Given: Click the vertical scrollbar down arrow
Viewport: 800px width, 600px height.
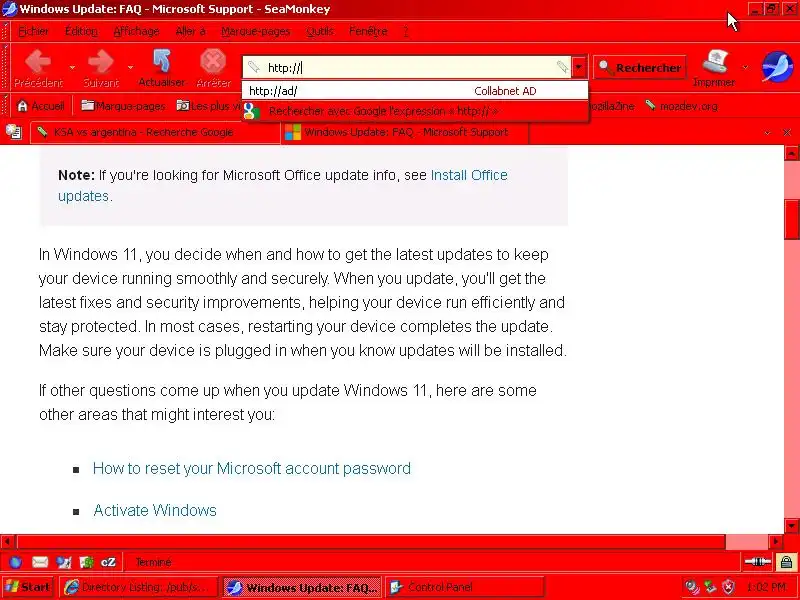Looking at the screenshot, I should (792, 526).
